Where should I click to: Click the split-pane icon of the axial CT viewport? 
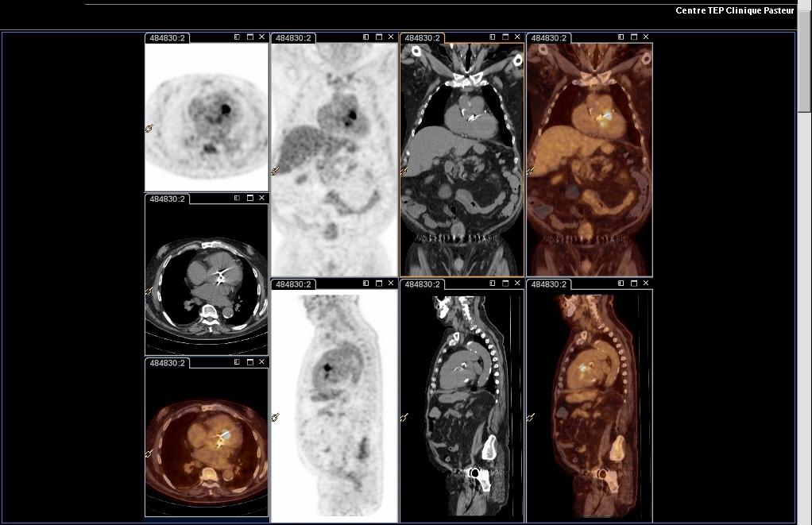tap(238, 199)
